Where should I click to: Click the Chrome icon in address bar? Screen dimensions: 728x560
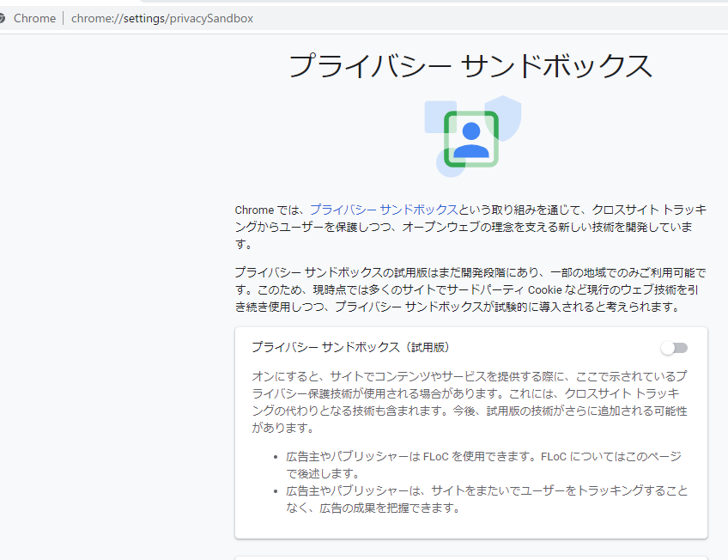tap(3, 18)
